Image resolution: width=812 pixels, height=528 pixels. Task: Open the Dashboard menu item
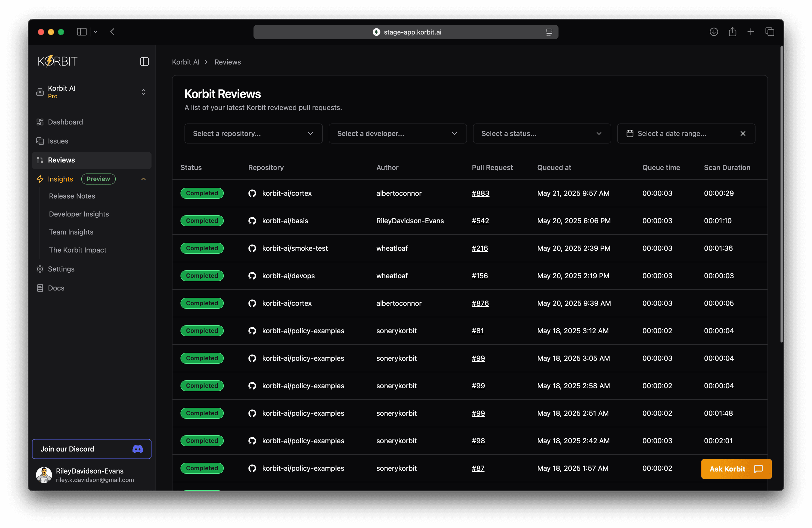pos(92,122)
